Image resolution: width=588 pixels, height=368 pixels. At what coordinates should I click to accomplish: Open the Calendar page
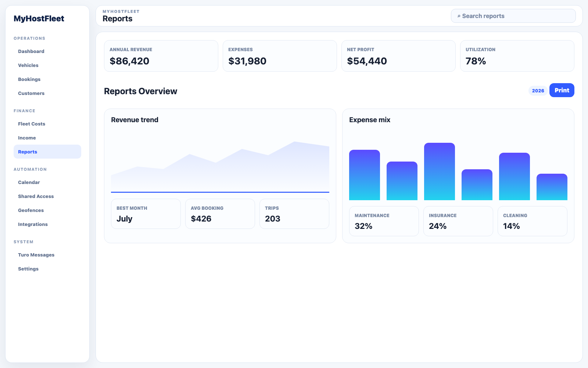(x=47, y=182)
